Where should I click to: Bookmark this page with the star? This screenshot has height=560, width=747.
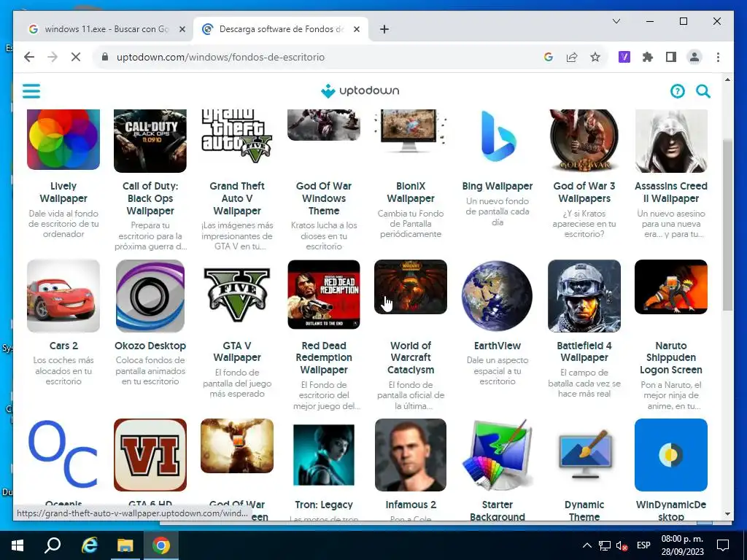click(x=595, y=57)
